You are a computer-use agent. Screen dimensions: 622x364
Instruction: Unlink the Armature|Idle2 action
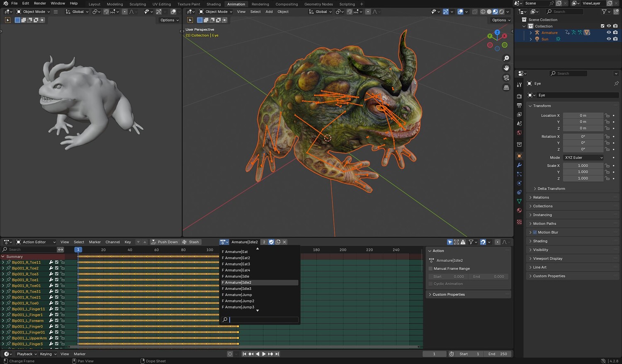pos(284,242)
